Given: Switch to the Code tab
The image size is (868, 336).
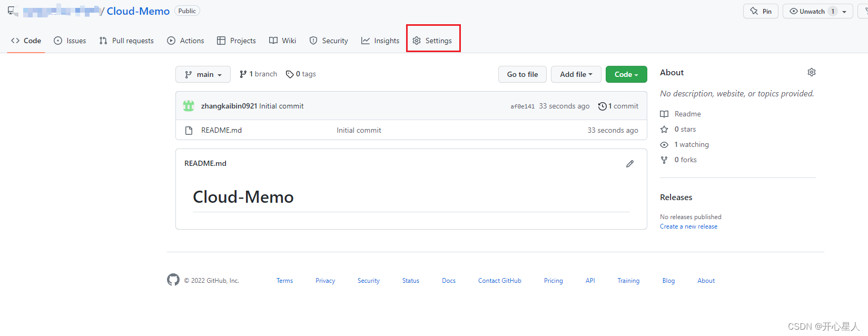Looking at the screenshot, I should tap(26, 41).
